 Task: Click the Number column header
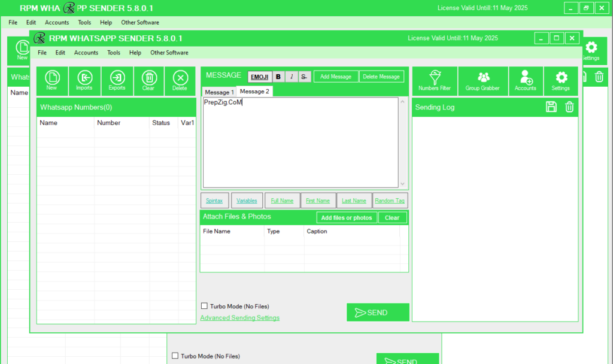122,123
